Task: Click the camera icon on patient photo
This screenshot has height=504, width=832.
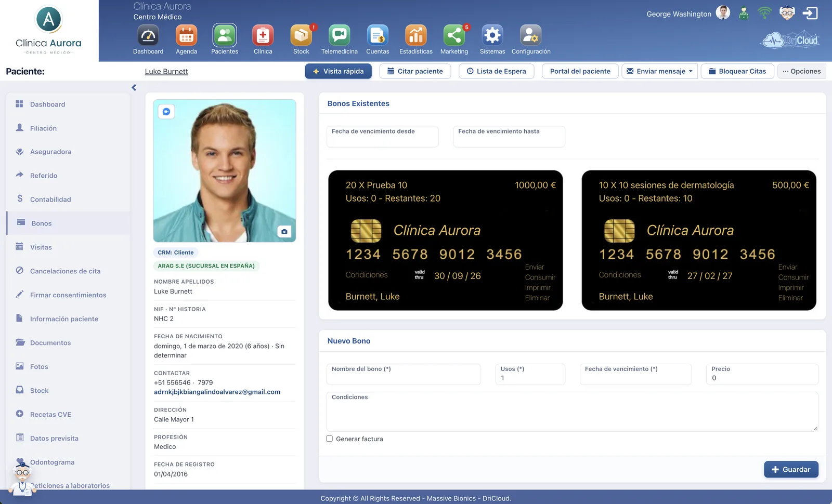Action: click(x=284, y=231)
